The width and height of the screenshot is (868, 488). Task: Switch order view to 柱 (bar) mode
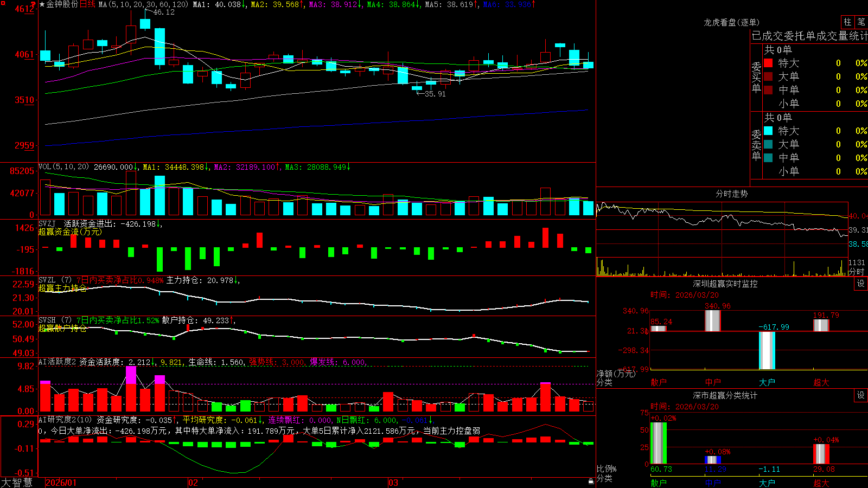tap(847, 22)
